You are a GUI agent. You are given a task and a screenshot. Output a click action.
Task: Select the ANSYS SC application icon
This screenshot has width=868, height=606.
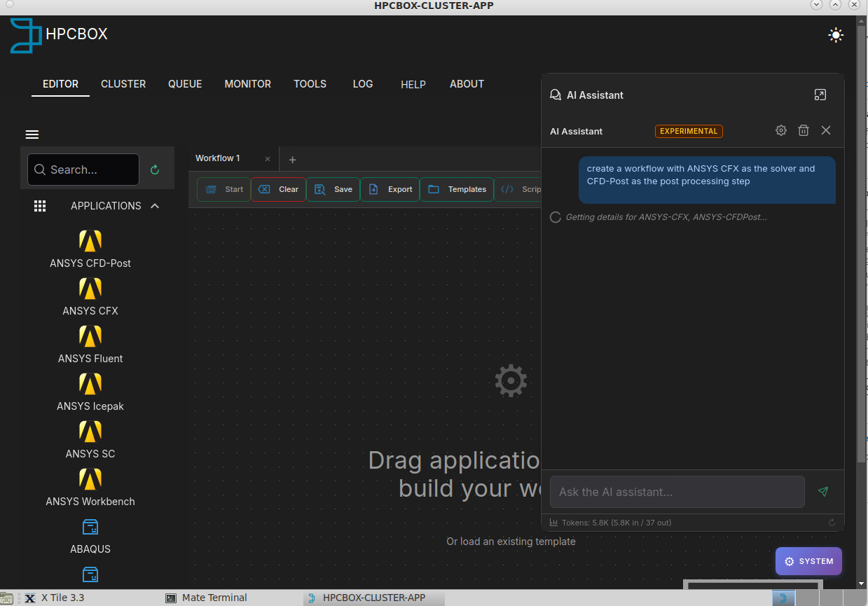tap(90, 432)
